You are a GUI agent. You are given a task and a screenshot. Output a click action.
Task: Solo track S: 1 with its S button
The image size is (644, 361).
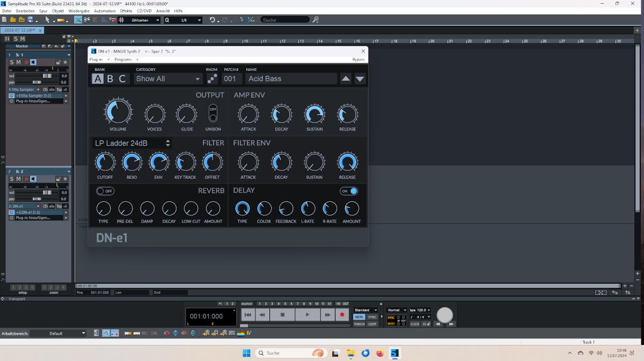point(12,62)
